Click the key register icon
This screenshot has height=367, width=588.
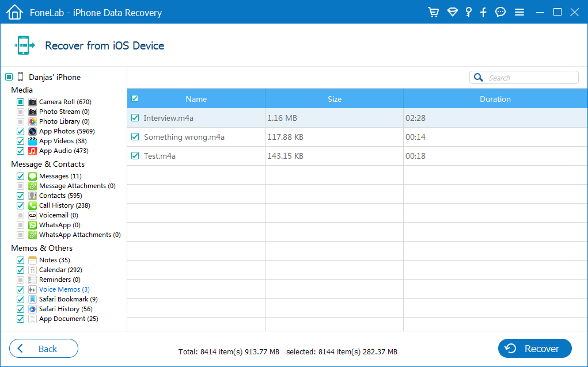click(469, 12)
